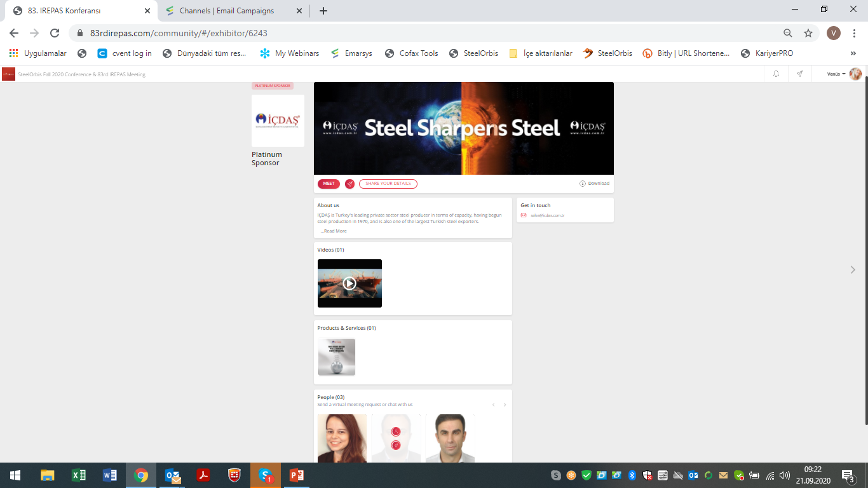Expand About us with Read More
This screenshot has height=488, width=868.
334,231
